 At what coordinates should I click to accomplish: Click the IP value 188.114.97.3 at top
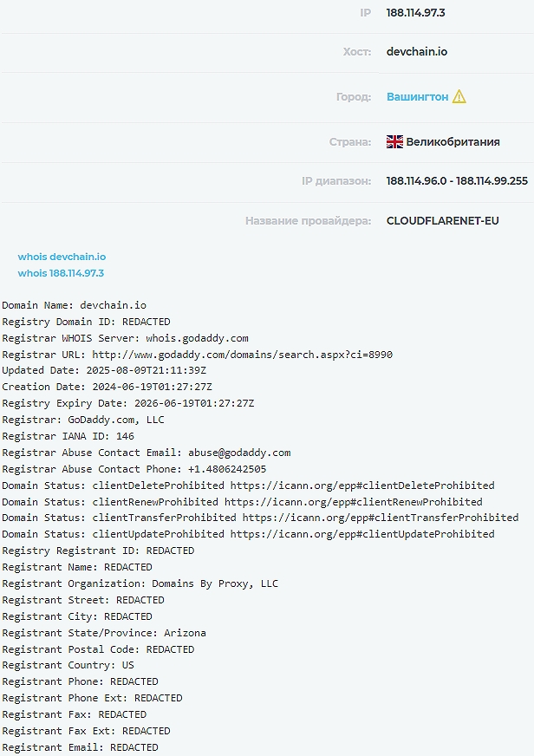(415, 13)
